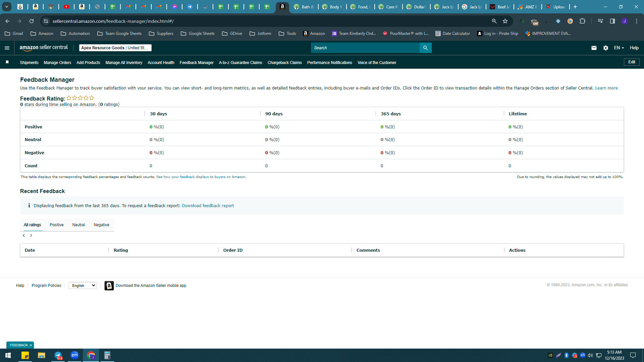Open the Windows Start menu
This screenshot has height=362, width=644.
(8, 355)
